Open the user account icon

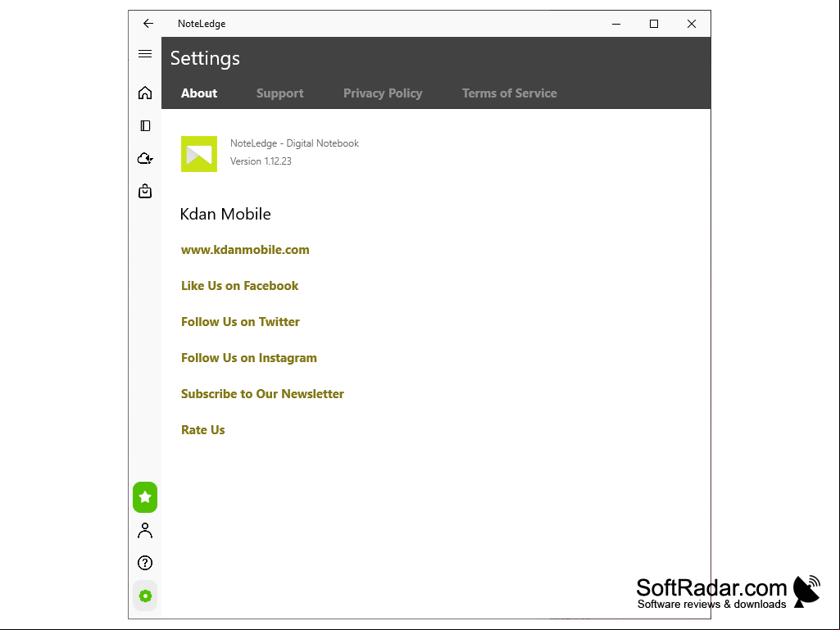tap(145, 530)
